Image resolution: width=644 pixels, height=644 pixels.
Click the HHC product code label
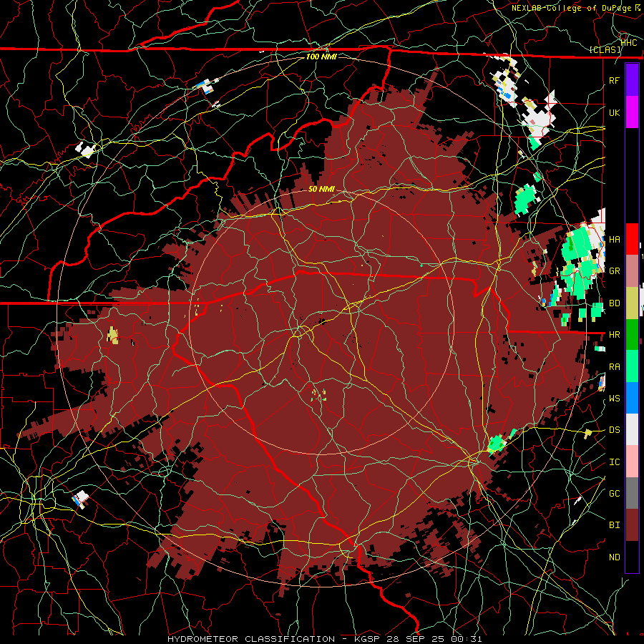tap(629, 43)
